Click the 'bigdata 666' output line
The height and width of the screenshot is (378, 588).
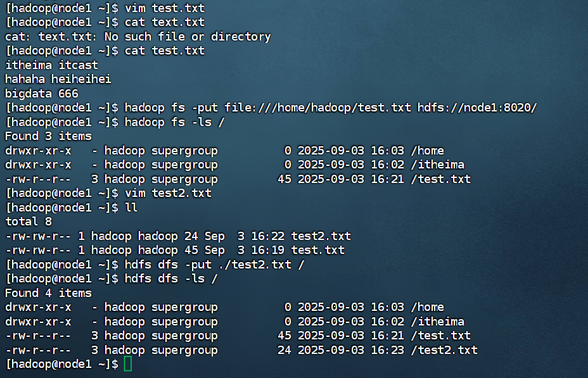[41, 93]
